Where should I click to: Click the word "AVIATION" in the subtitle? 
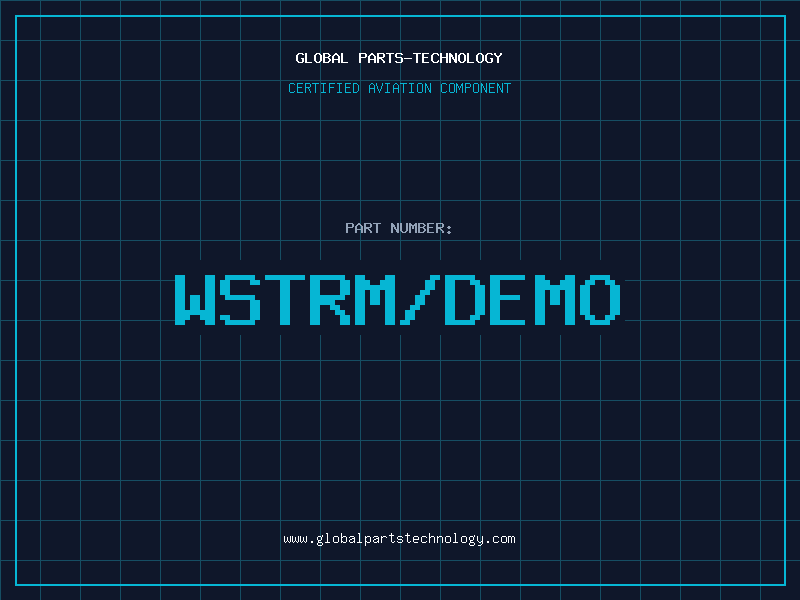400,88
